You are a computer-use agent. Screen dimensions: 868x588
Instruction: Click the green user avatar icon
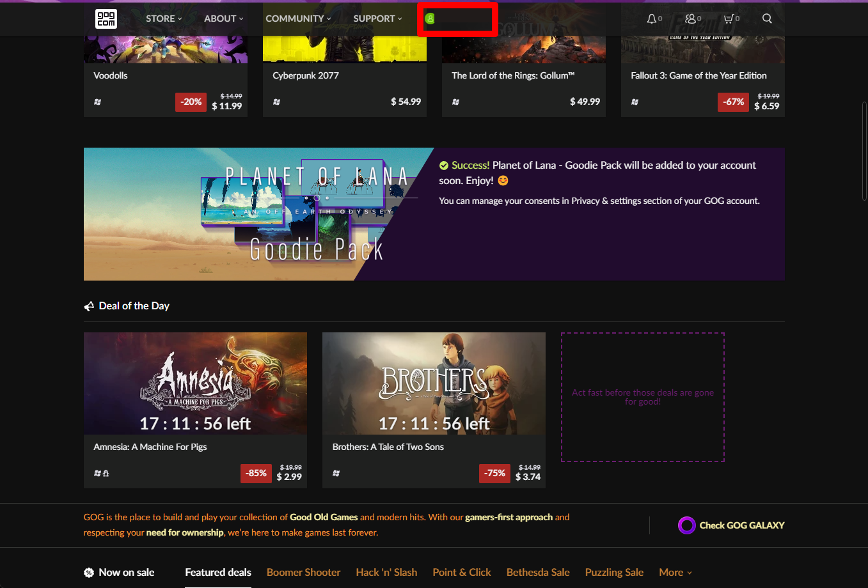[x=430, y=19]
